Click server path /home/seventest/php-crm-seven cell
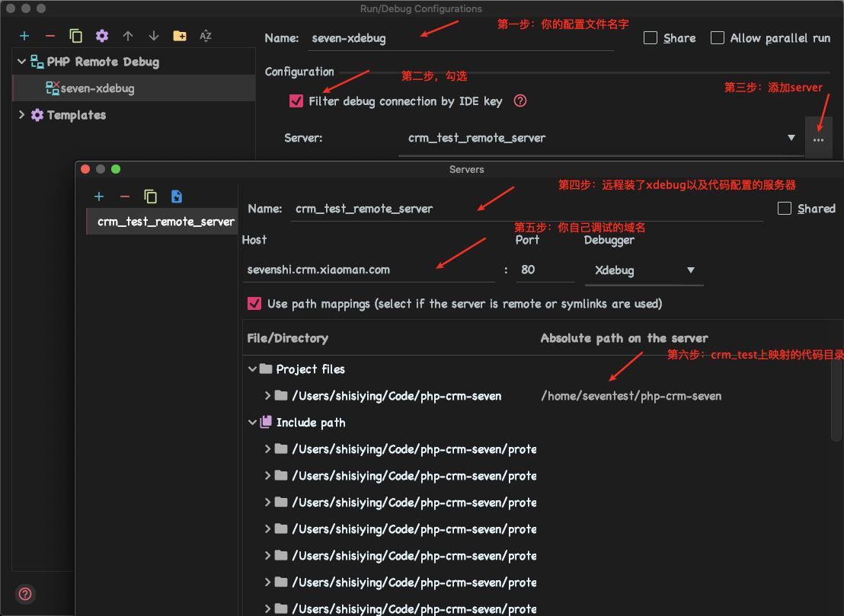 [631, 397]
